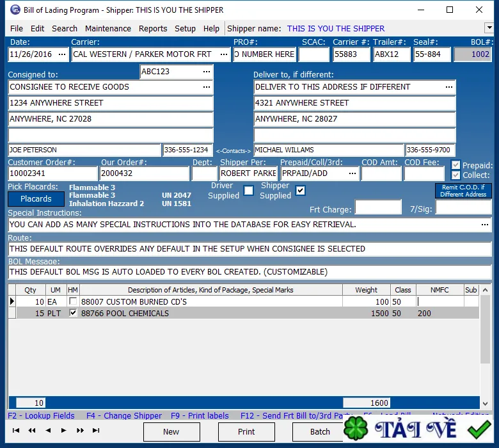
Task: Open the Prepaid/Coll/3rd options list
Action: [x=352, y=173]
